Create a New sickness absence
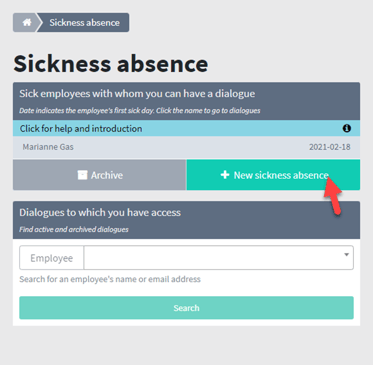Image resolution: width=373 pixels, height=365 pixels. tap(273, 175)
